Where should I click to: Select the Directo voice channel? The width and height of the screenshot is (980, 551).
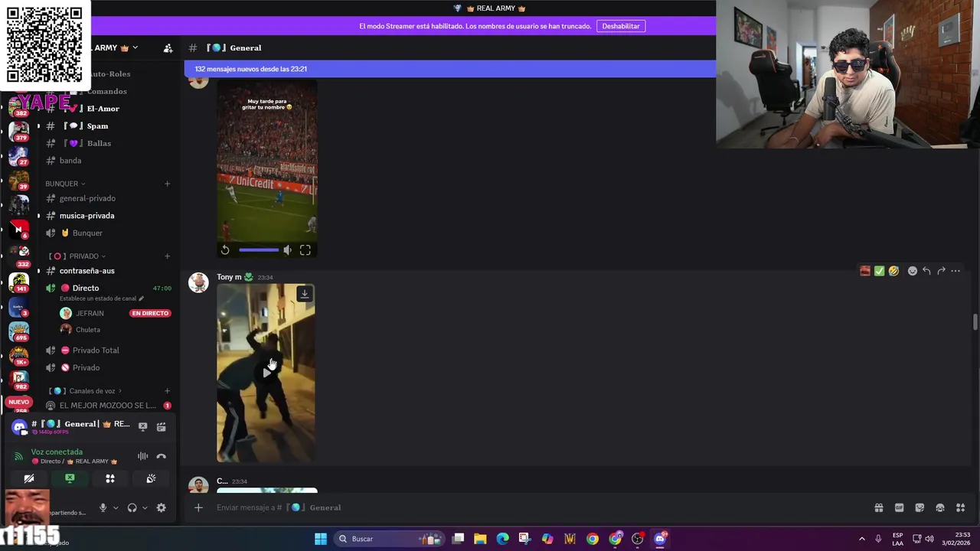click(86, 288)
